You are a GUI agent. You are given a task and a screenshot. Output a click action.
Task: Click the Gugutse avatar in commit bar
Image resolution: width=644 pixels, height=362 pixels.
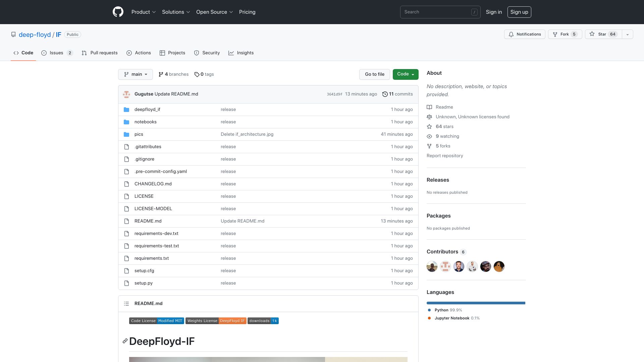[126, 94]
